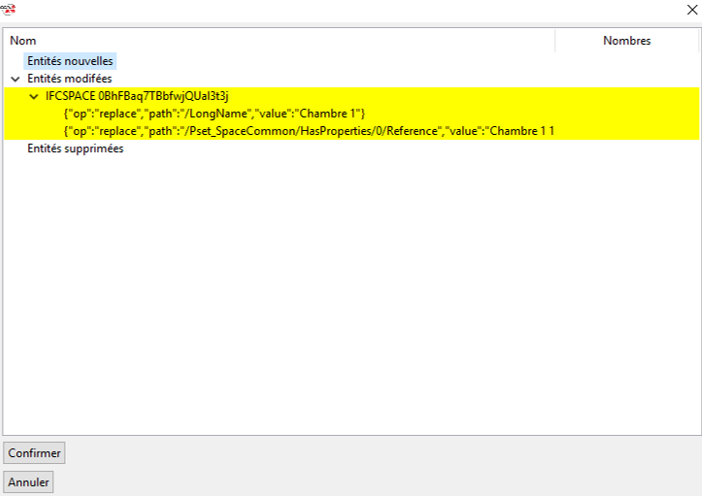This screenshot has width=712, height=496.
Task: Select the Entités nouvelles tree item
Action: pyautogui.click(x=70, y=61)
